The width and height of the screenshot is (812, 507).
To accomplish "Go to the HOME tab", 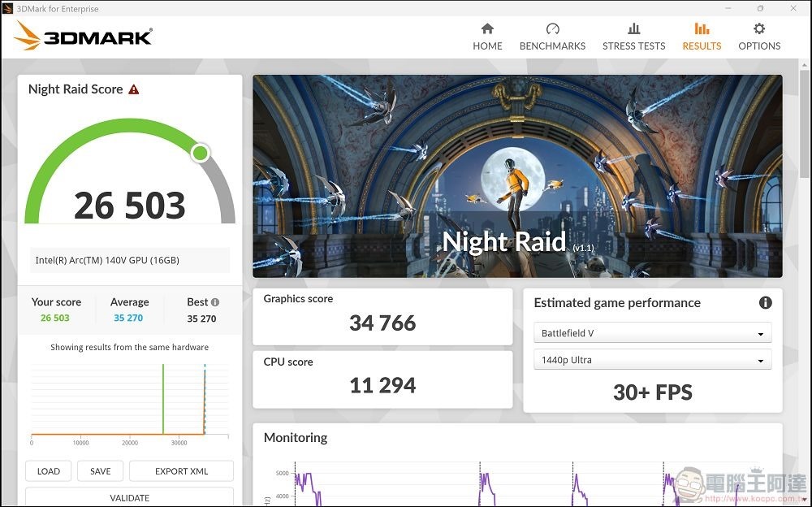I will [487, 37].
